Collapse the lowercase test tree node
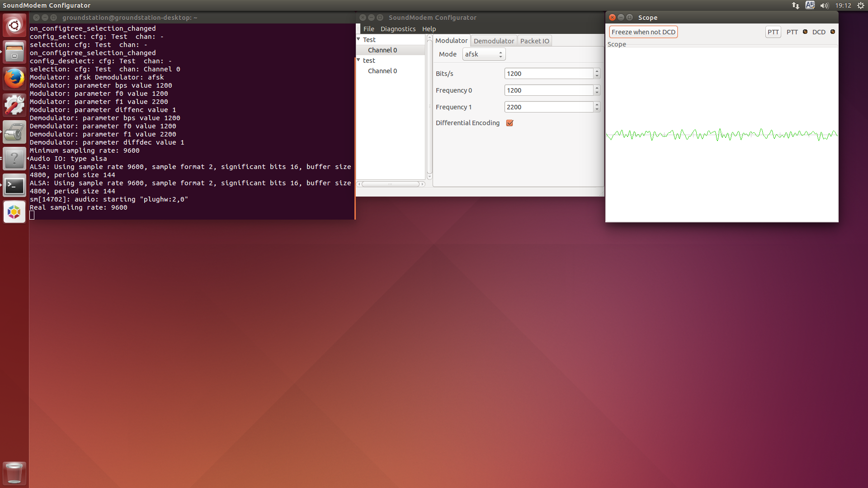This screenshot has width=868, height=488. (359, 60)
